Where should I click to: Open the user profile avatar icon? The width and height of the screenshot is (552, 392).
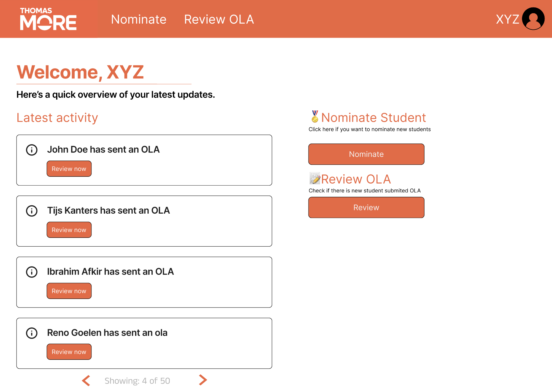(x=533, y=19)
